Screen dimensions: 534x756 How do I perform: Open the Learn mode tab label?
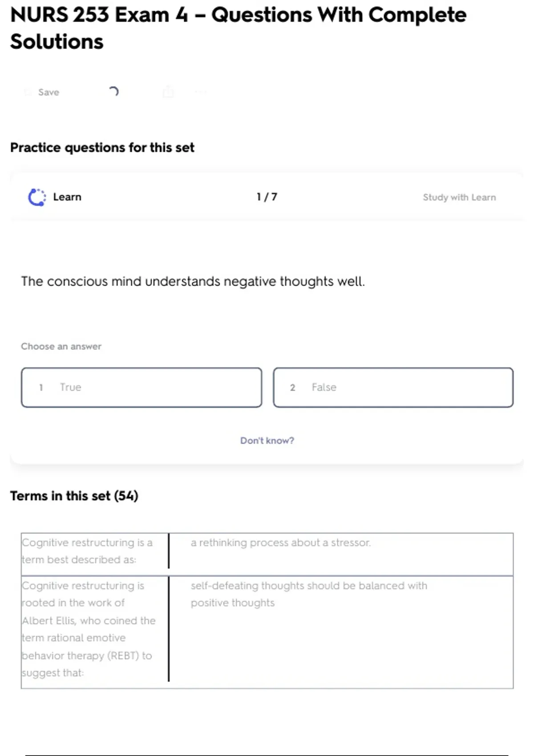tap(67, 197)
